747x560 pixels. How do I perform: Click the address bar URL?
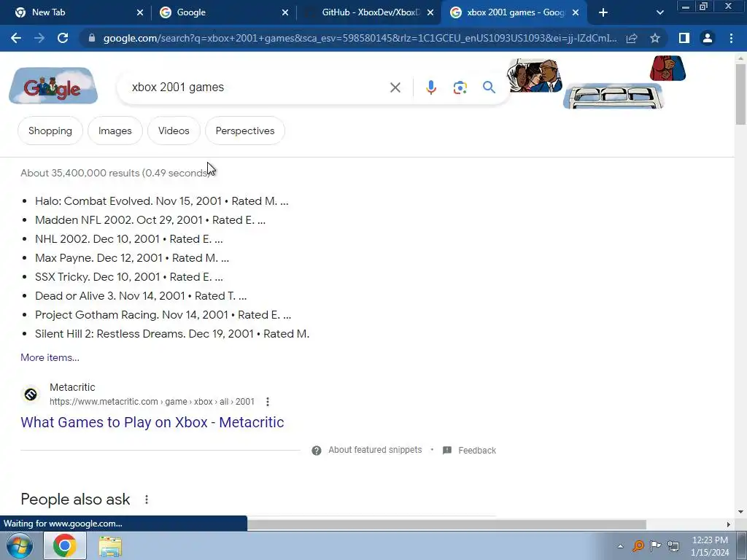[360, 38]
